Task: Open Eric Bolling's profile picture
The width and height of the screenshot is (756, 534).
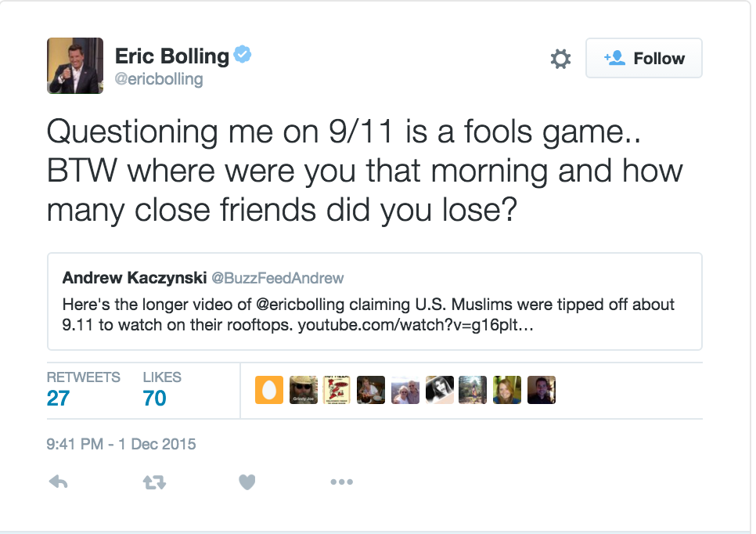Action: (x=74, y=66)
